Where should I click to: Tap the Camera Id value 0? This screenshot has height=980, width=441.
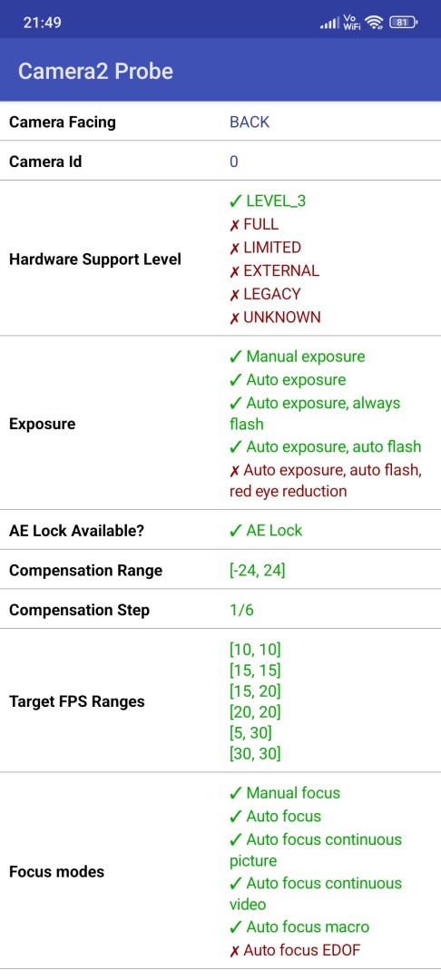click(233, 162)
